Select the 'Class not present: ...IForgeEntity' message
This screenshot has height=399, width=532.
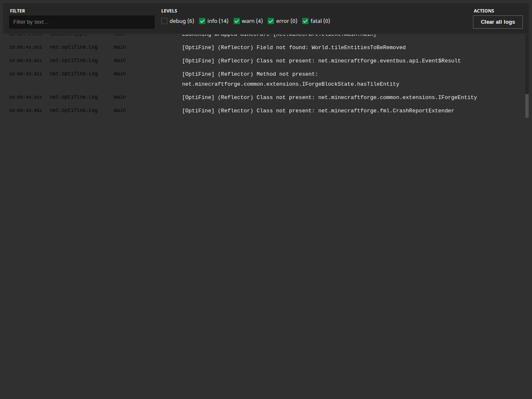[x=330, y=97]
